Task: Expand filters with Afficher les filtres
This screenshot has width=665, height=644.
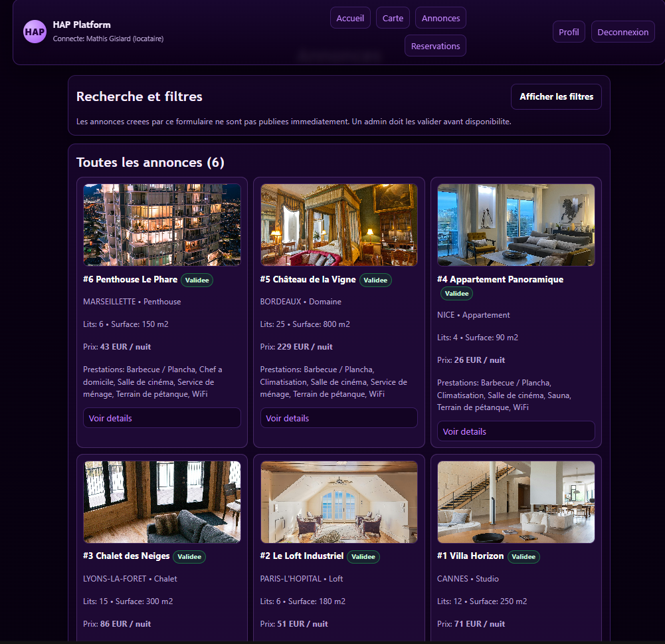Action: [556, 97]
